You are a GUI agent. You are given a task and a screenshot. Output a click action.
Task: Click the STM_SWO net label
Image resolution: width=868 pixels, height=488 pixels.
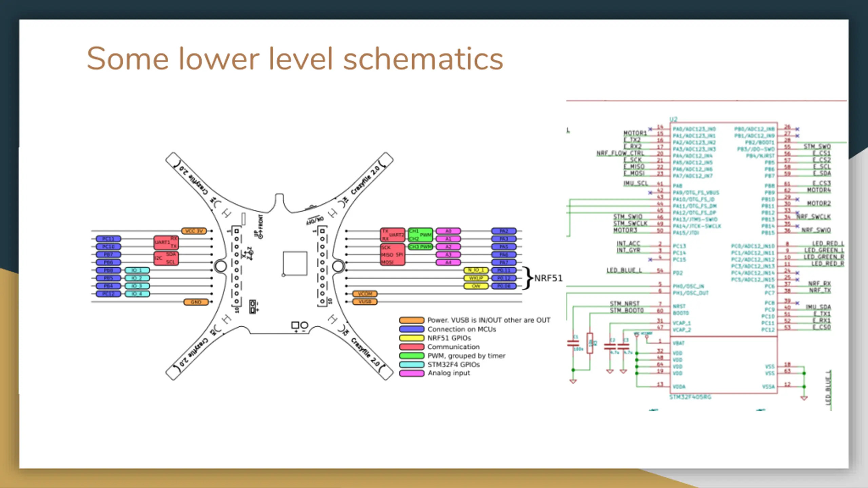(817, 147)
